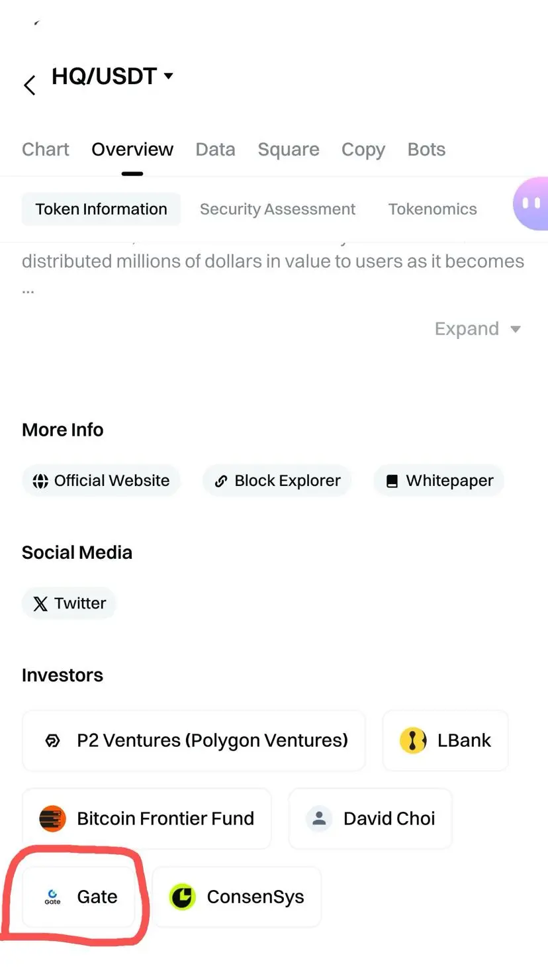Open the Square tab
This screenshot has width=548, height=980.
[289, 150]
